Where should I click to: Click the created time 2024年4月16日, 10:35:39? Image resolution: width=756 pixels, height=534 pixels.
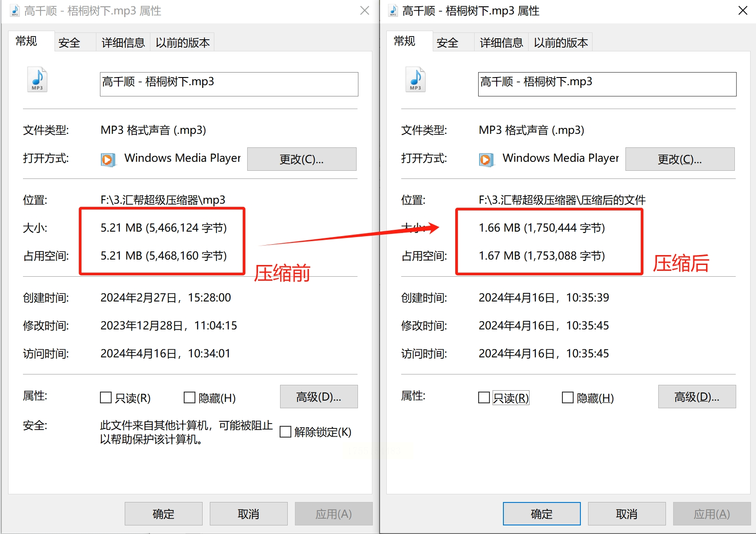544,297
